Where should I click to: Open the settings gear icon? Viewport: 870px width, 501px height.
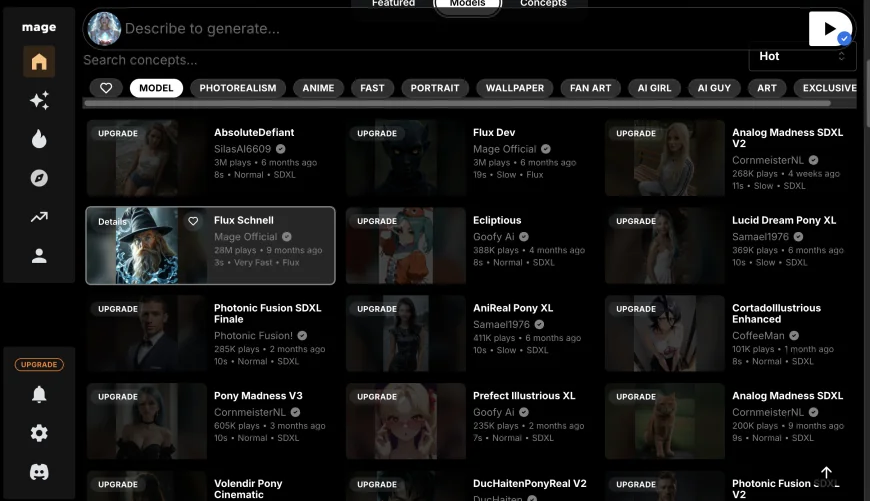pyautogui.click(x=39, y=433)
